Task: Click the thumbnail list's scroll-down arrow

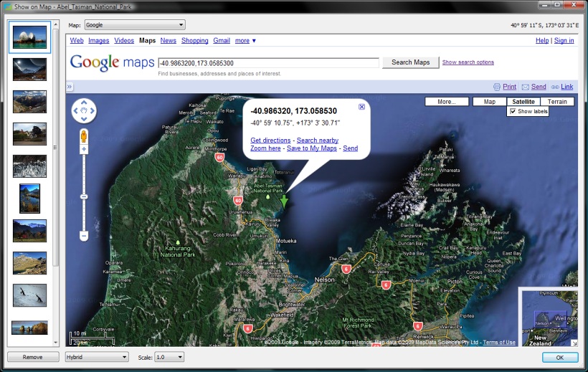Action: [x=55, y=343]
